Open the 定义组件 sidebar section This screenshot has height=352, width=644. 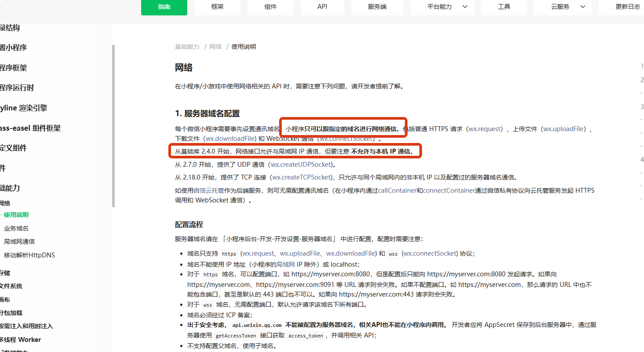[x=13, y=148]
